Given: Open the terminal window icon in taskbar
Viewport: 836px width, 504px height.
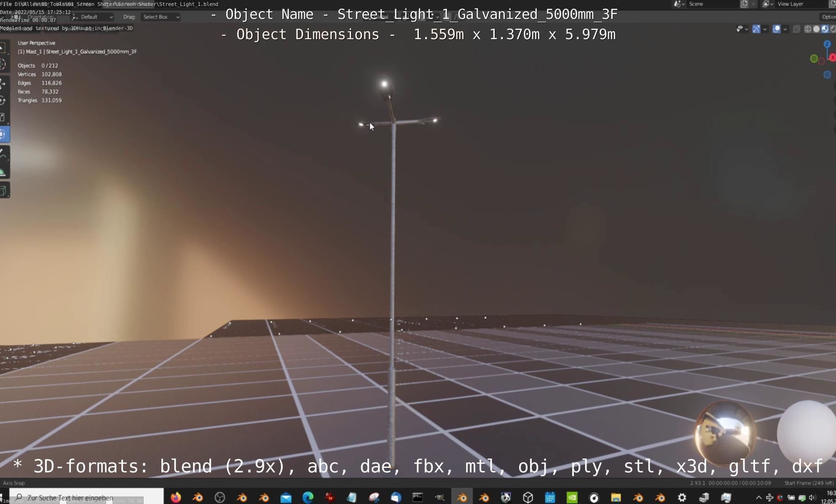Looking at the screenshot, I should 418,497.
